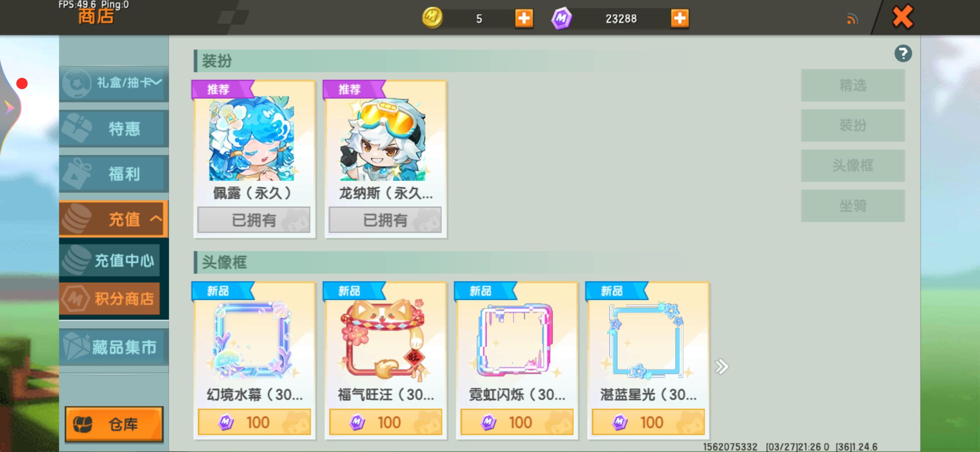
Task: Expand the 礼盒/抽卡 menu
Action: point(114,83)
